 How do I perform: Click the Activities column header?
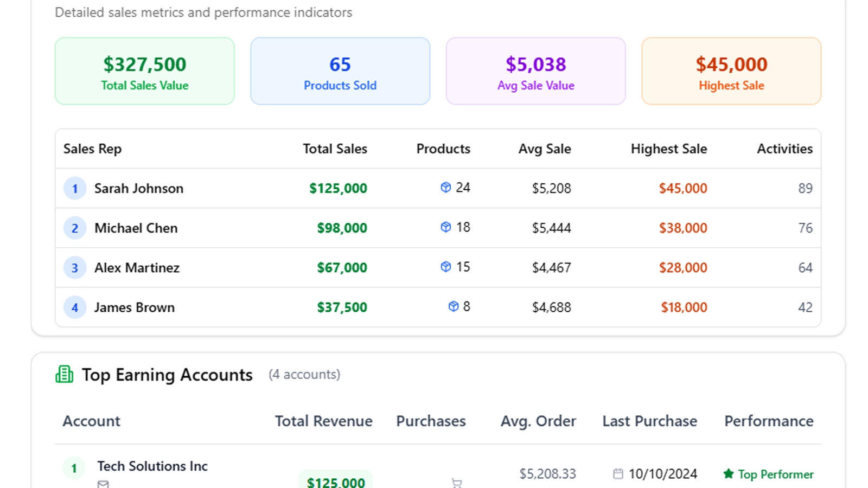784,149
